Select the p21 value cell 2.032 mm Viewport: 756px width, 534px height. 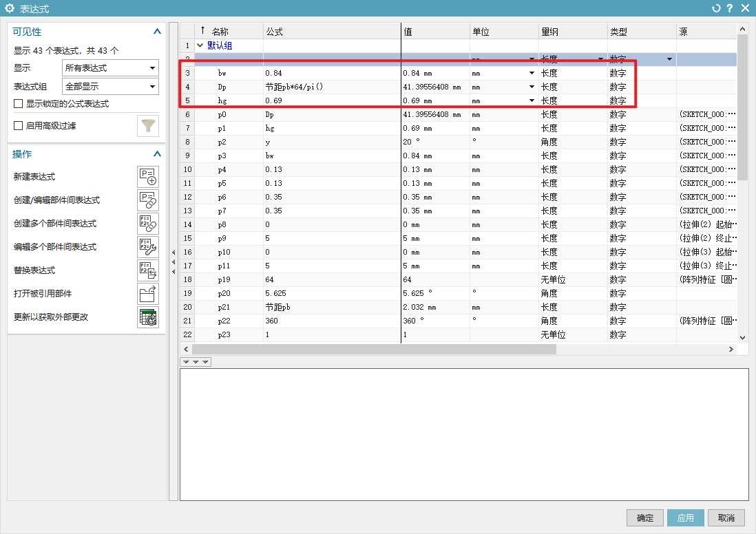point(435,307)
